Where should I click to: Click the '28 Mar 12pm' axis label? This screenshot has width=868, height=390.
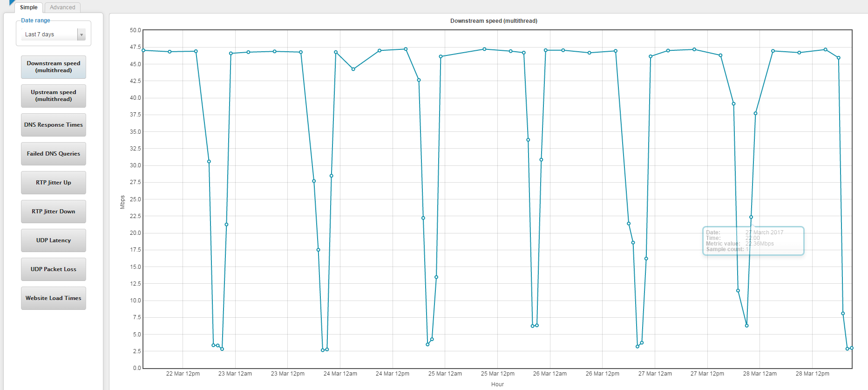(813, 374)
